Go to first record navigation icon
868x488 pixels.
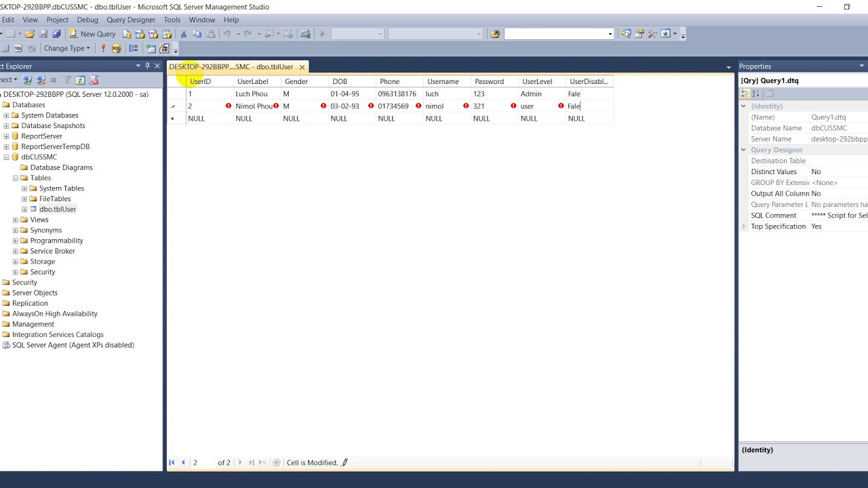pyautogui.click(x=172, y=462)
